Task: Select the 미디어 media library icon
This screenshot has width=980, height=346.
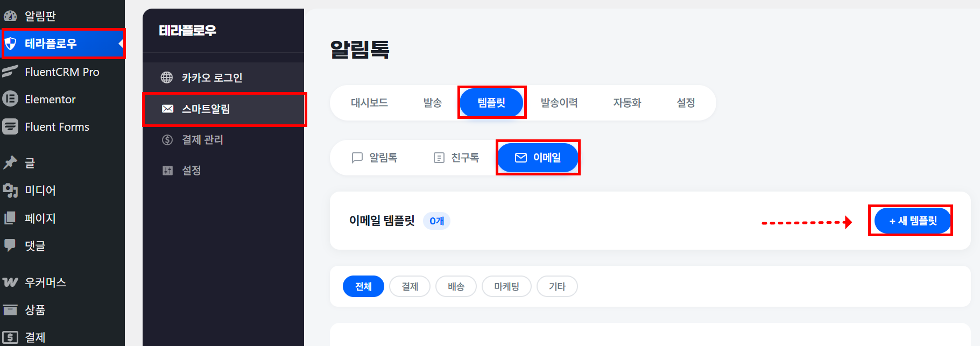Action: coord(10,190)
